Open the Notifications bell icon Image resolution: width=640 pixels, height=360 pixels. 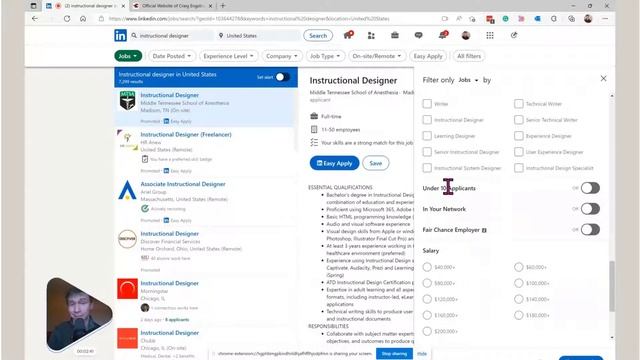pos(443,35)
